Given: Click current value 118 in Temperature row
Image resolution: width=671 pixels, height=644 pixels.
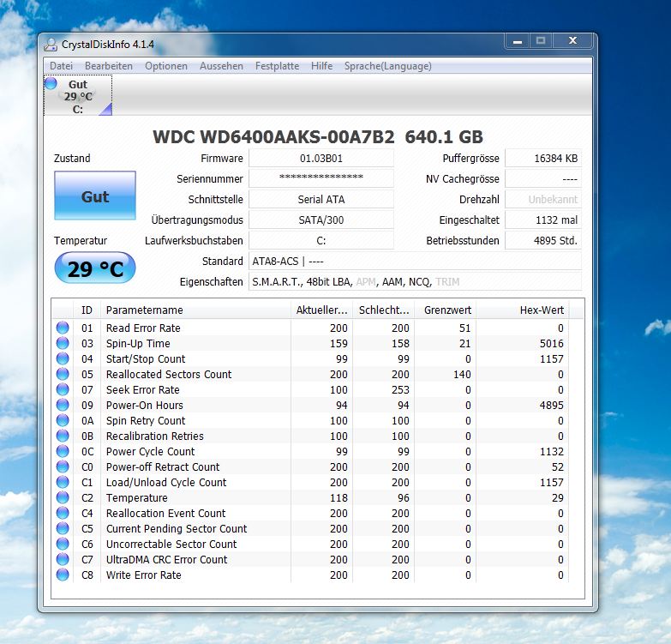Looking at the screenshot, I should (338, 497).
